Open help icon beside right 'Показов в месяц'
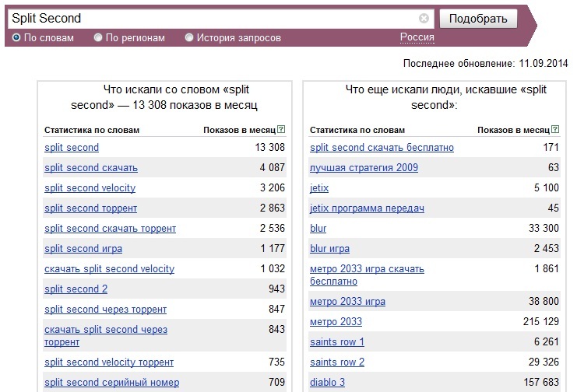577x392 pixels. pyautogui.click(x=555, y=129)
